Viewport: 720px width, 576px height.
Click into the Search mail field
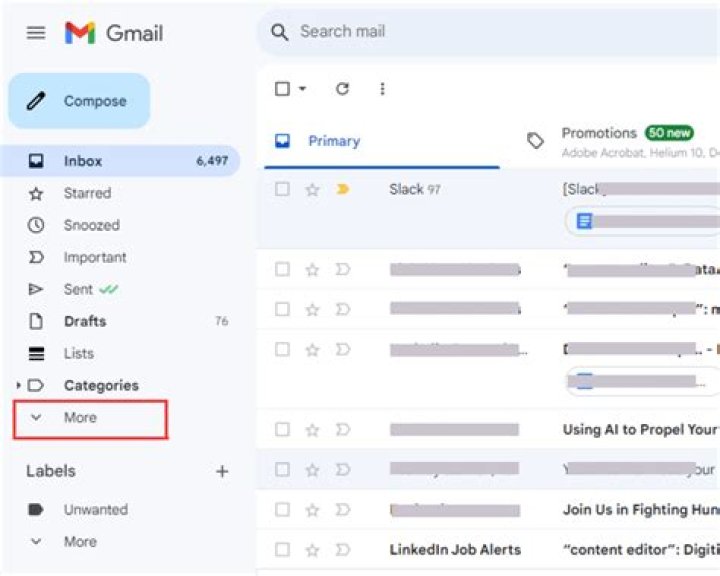click(480, 32)
